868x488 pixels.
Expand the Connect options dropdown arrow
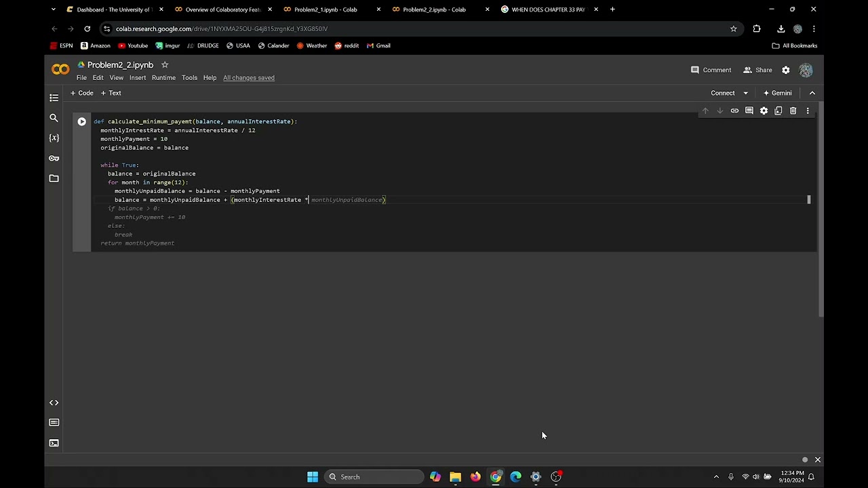point(745,93)
